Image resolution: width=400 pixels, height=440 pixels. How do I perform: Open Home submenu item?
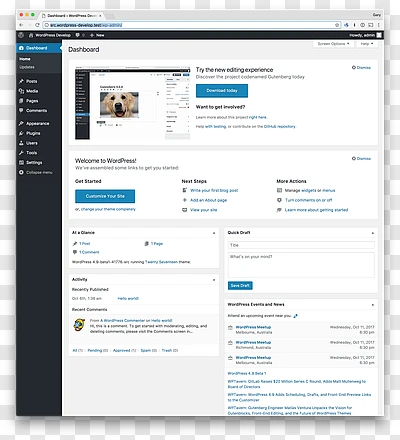click(x=25, y=59)
